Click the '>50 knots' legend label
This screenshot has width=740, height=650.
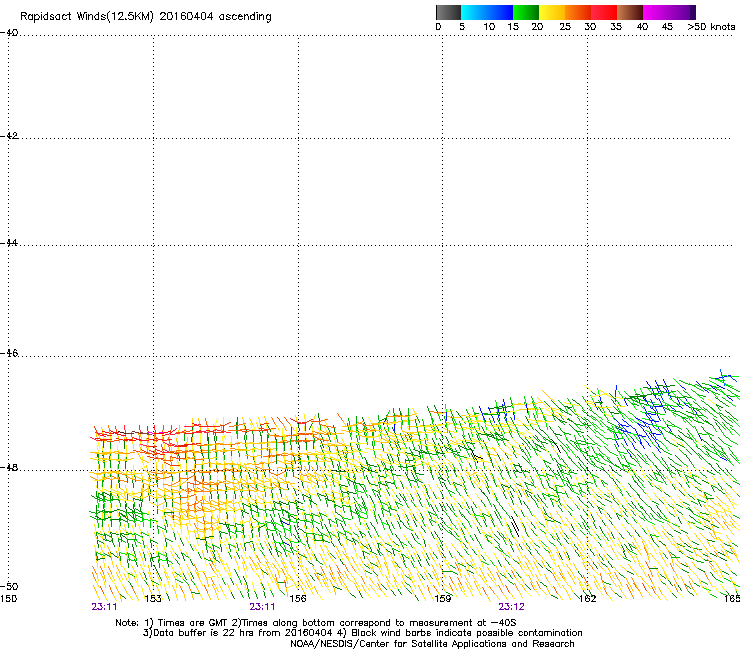coord(711,27)
